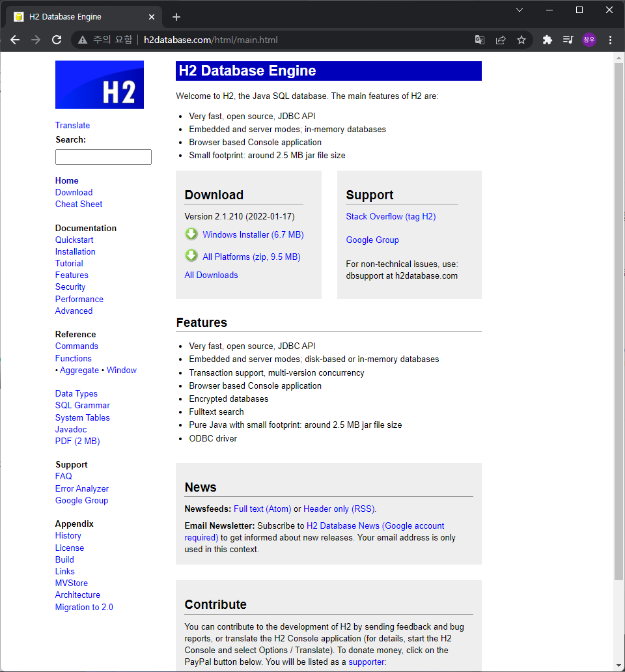Open the media control icon
Image resolution: width=625 pixels, height=672 pixels.
568,40
